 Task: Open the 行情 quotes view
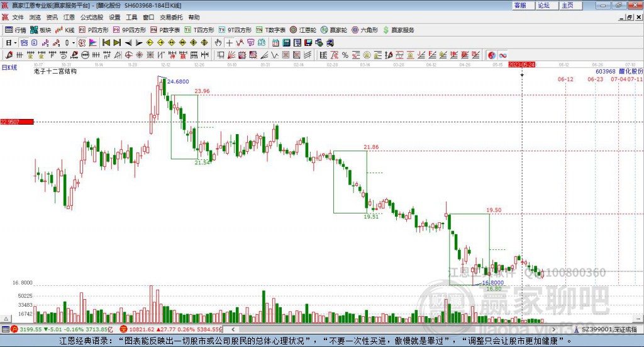click(16, 30)
